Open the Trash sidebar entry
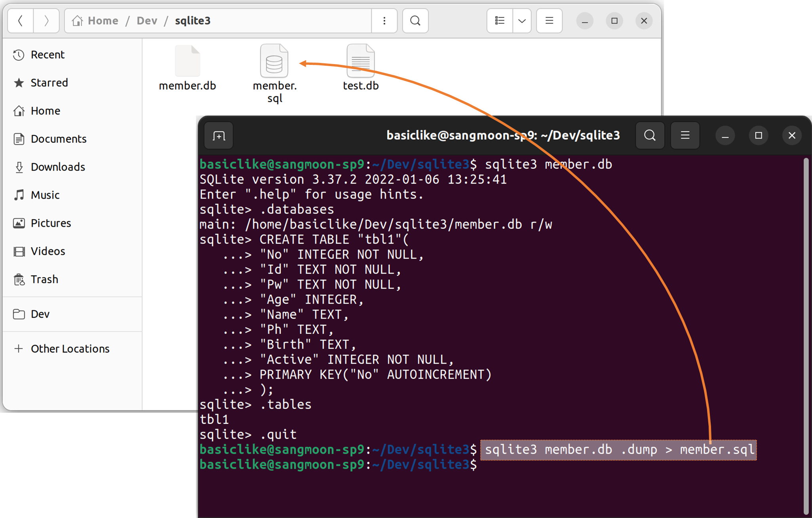Screen dimensions: 812x518 pos(44,279)
